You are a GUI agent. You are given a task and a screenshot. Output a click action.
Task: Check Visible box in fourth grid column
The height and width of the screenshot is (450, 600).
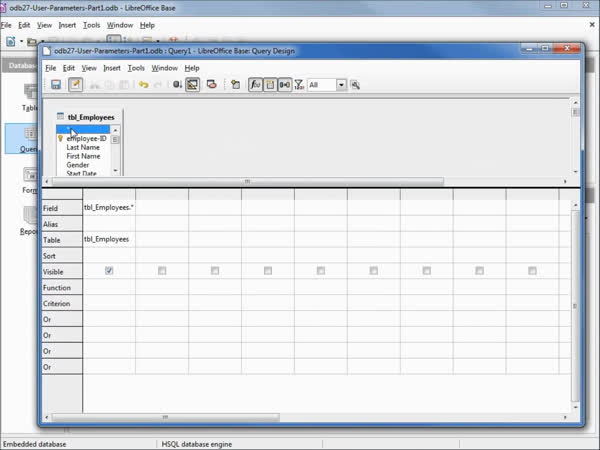[x=268, y=271]
